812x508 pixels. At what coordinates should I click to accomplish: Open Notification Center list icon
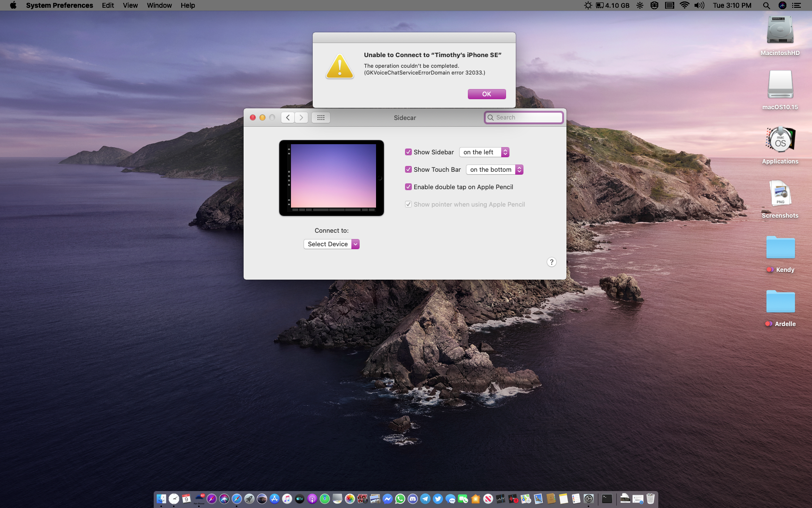click(x=797, y=5)
